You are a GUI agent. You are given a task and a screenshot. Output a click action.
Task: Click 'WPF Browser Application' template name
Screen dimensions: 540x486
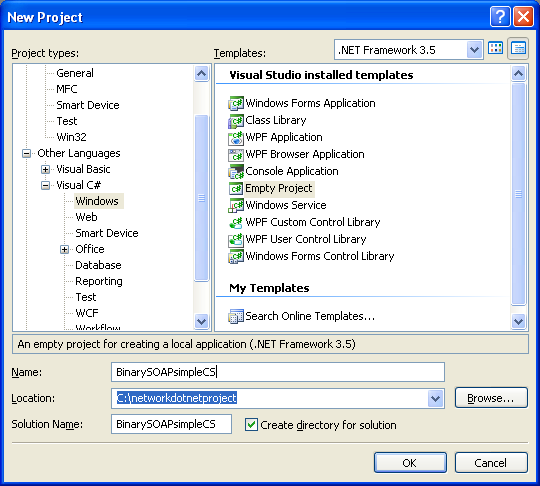(305, 154)
